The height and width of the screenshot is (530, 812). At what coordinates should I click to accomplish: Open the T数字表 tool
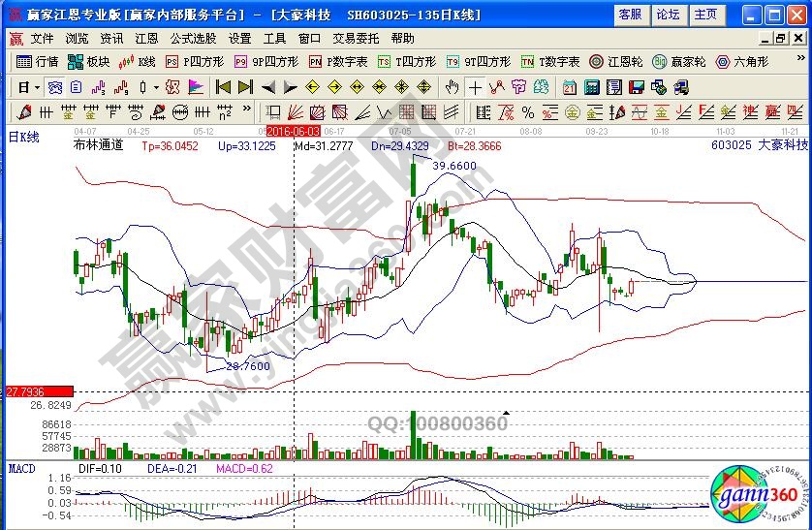[550, 62]
